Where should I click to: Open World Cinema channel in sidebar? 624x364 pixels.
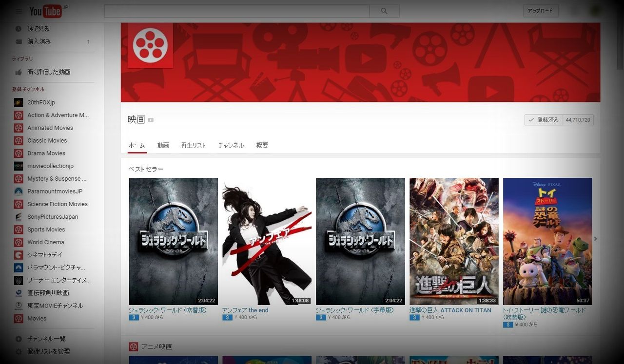pos(46,242)
